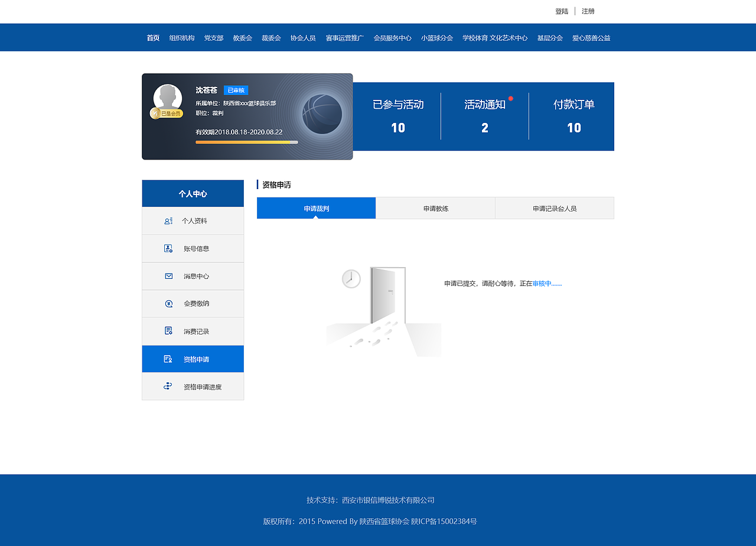Click the 已审核 status badge
This screenshot has width=756, height=546.
(236, 90)
